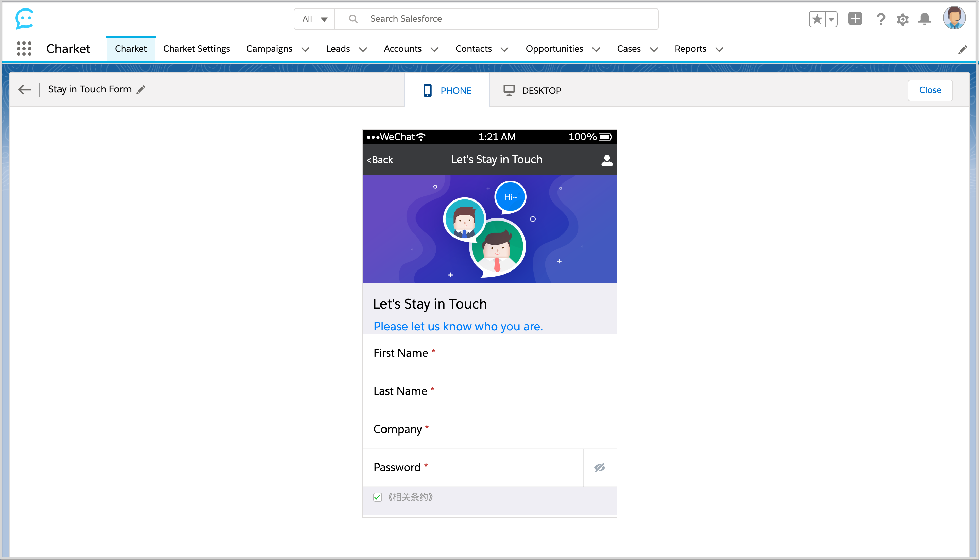The image size is (979, 560).
Task: Open the setup gear icon
Action: (x=903, y=19)
